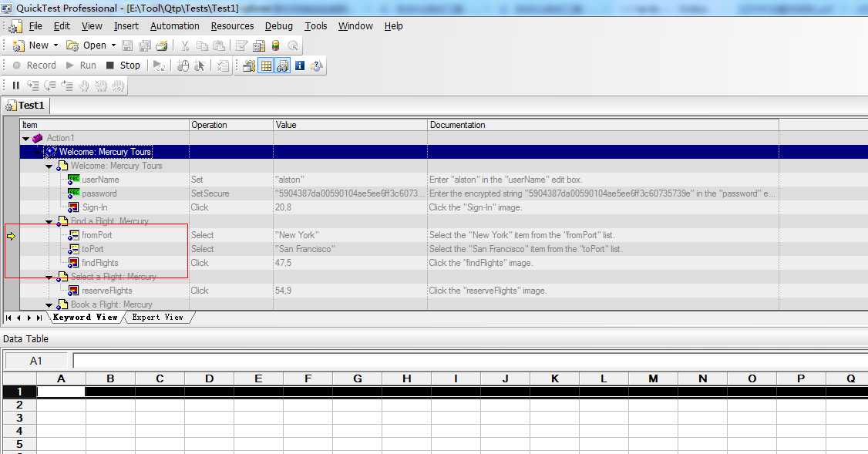Click the A1 cell name box

coord(36,361)
